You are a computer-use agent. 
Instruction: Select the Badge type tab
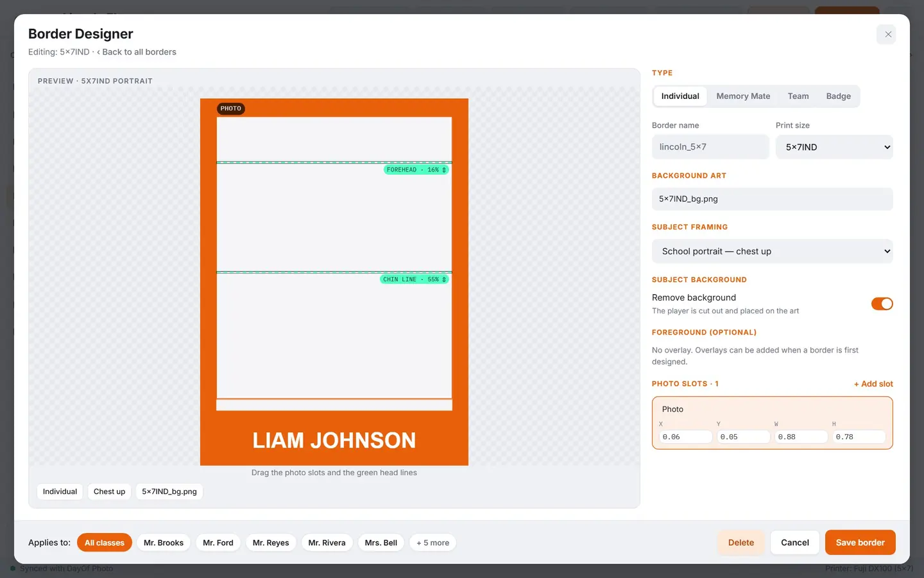(x=838, y=96)
